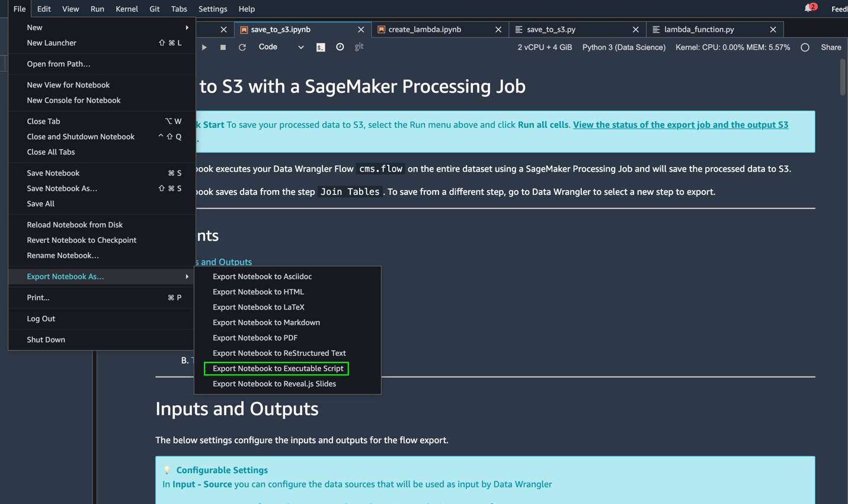
Task: Click the clock icon in notebook toolbar
Action: point(340,47)
